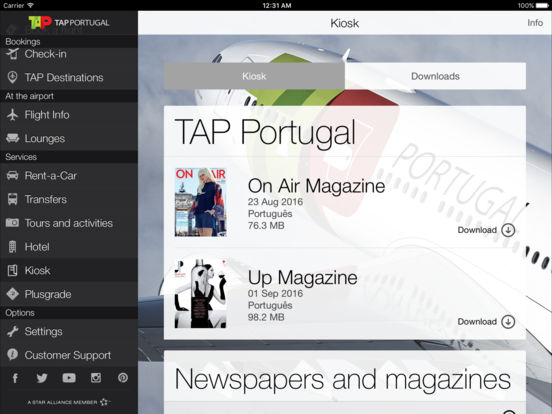Click Download text for On Air Magazine

477,230
